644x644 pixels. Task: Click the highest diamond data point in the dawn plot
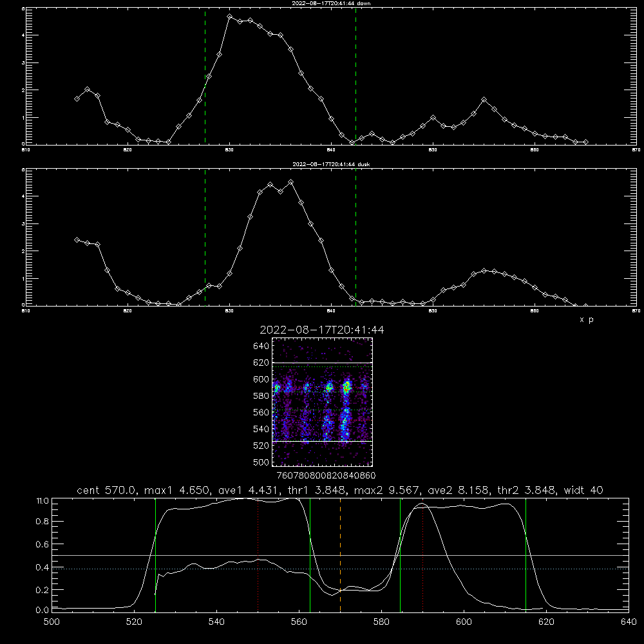(230, 17)
